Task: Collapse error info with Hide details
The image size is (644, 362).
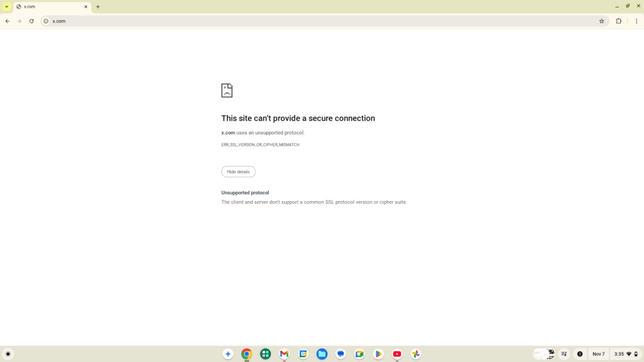Action: click(238, 172)
